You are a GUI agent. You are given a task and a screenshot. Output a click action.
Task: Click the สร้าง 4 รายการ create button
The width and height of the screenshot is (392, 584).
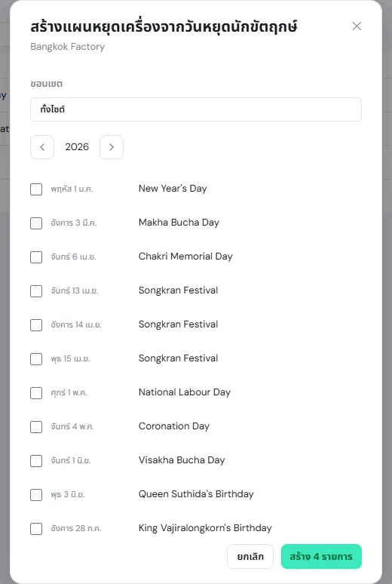pyautogui.click(x=321, y=556)
